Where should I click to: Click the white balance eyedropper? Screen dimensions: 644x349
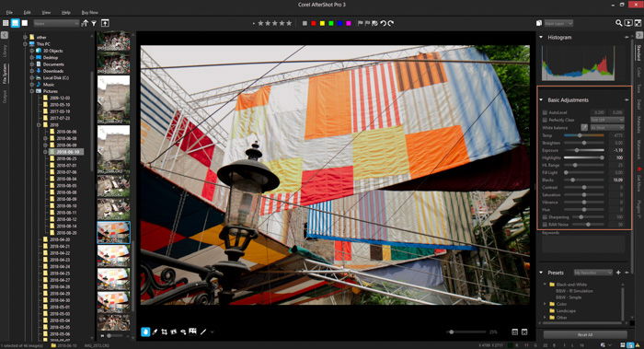click(584, 127)
